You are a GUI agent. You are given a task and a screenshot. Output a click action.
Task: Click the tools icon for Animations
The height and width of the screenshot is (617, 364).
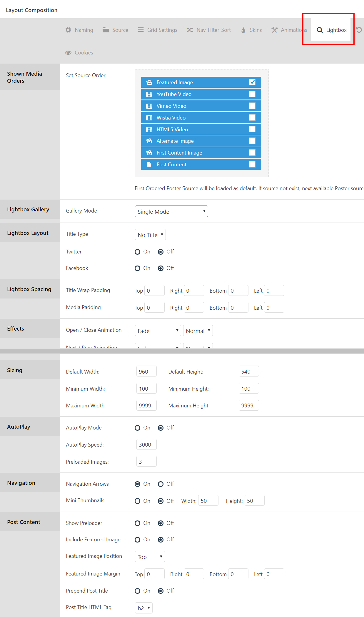[274, 30]
